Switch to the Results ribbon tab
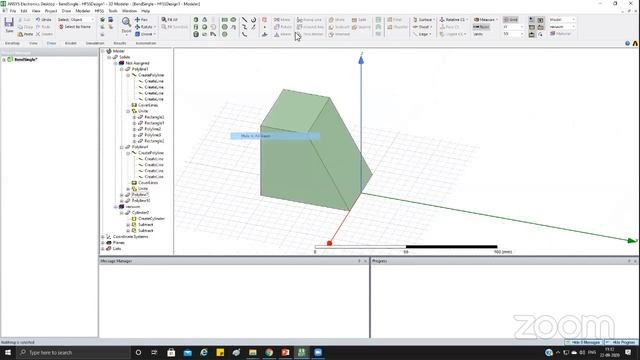The width and height of the screenshot is (640, 360). pyautogui.click(x=120, y=43)
